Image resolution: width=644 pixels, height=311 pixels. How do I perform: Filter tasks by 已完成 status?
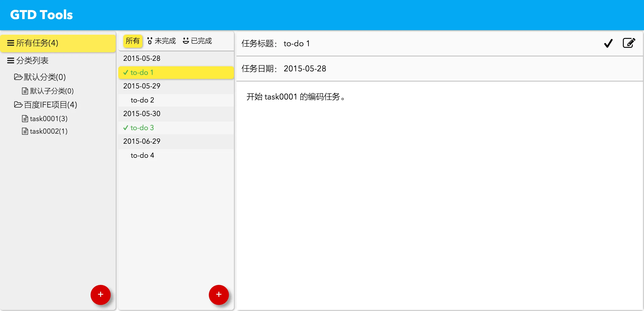(197, 41)
